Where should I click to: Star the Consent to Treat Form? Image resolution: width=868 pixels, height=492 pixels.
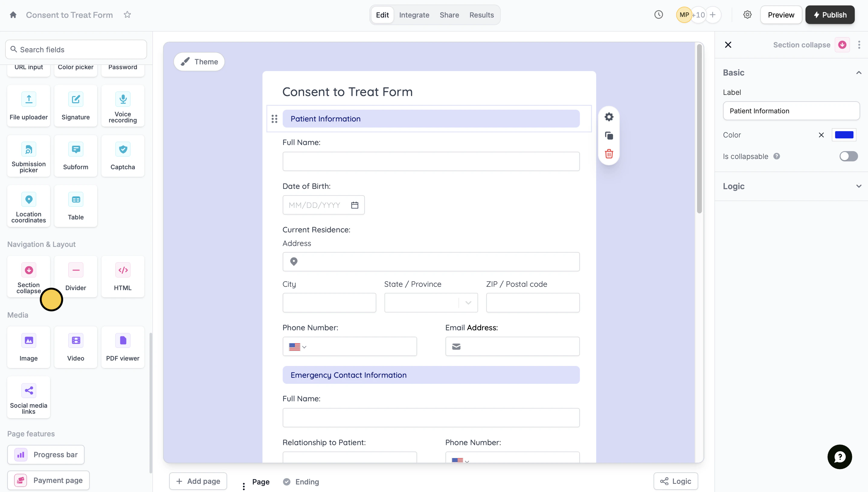pyautogui.click(x=127, y=15)
